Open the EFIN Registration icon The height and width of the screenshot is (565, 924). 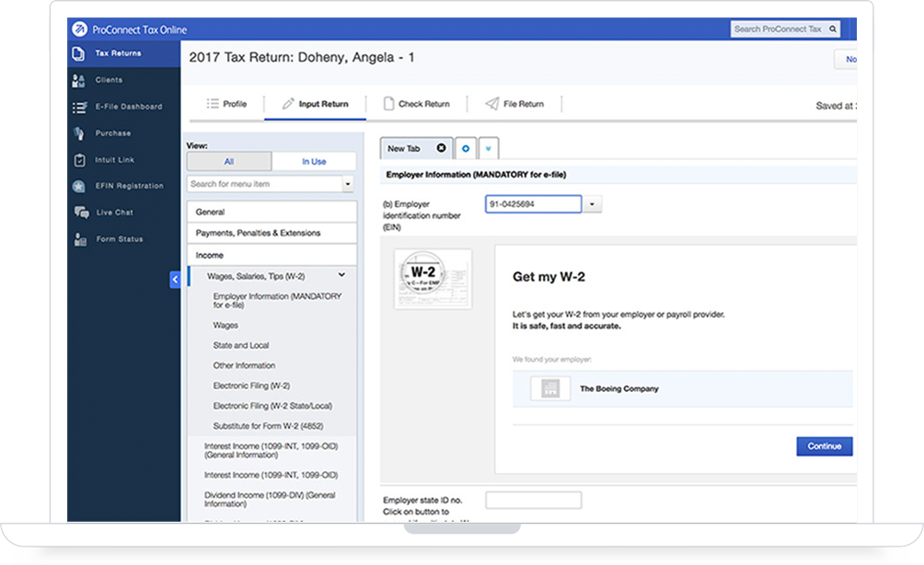79,186
